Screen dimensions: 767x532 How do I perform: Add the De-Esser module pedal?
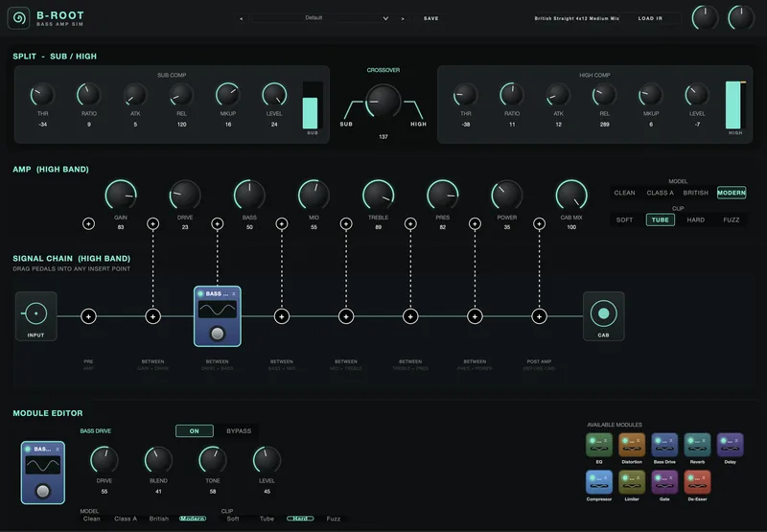point(697,482)
